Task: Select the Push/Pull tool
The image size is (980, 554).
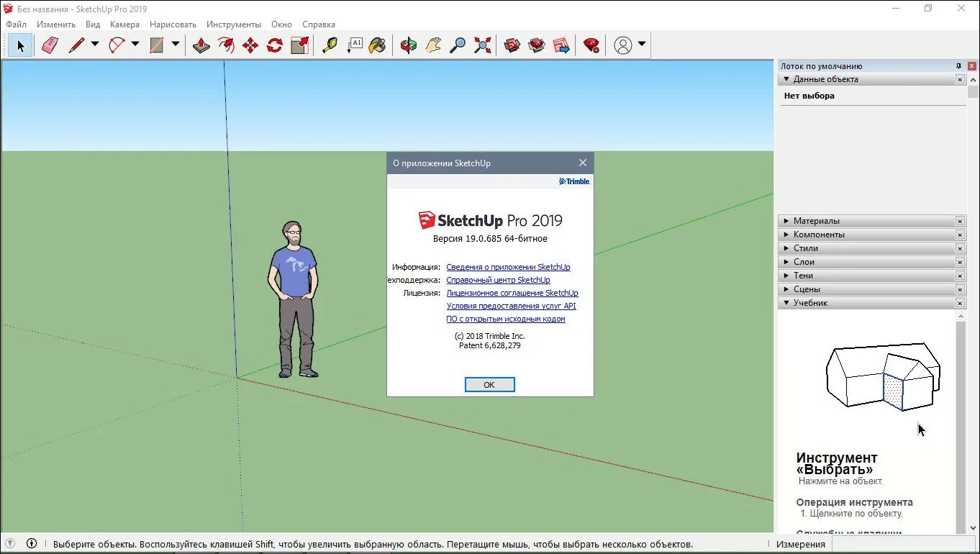Action: click(x=201, y=45)
